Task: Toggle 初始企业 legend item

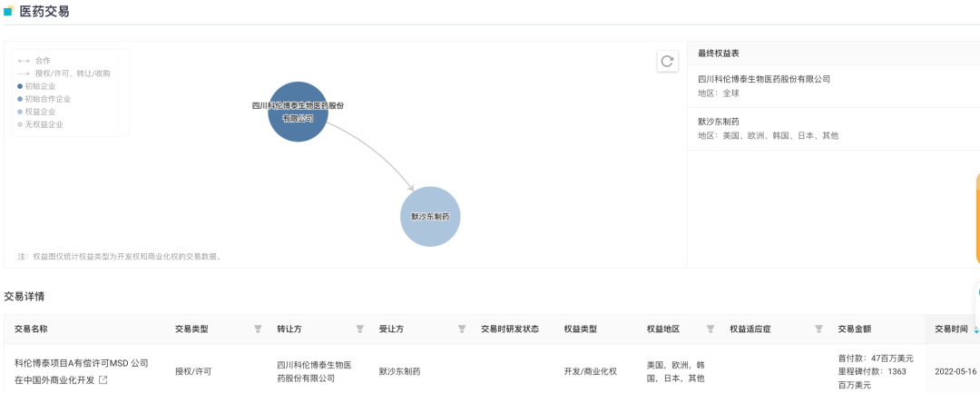Action: (x=36, y=86)
